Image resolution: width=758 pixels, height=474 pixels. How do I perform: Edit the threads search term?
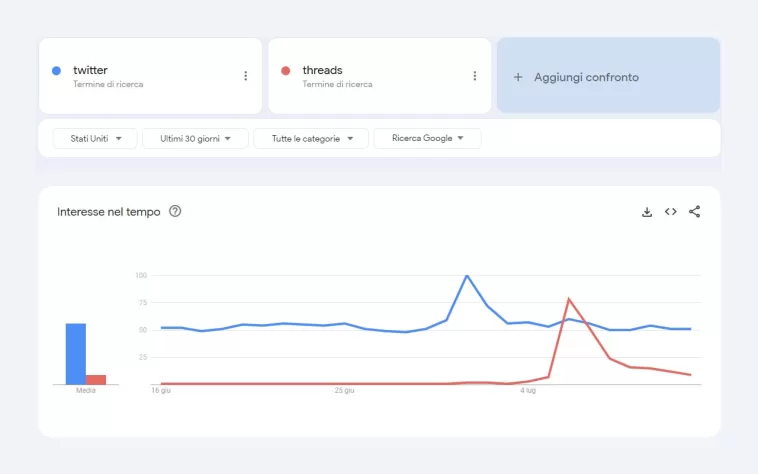click(x=322, y=70)
